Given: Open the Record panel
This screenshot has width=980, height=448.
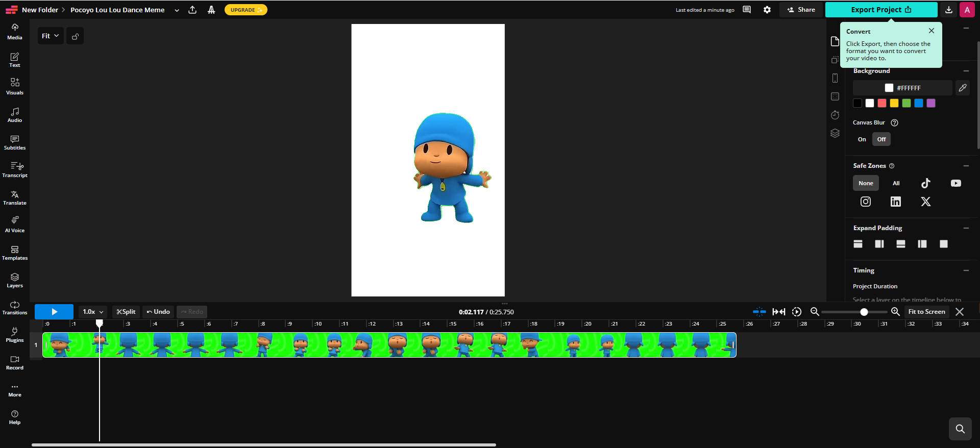Looking at the screenshot, I should point(14,362).
